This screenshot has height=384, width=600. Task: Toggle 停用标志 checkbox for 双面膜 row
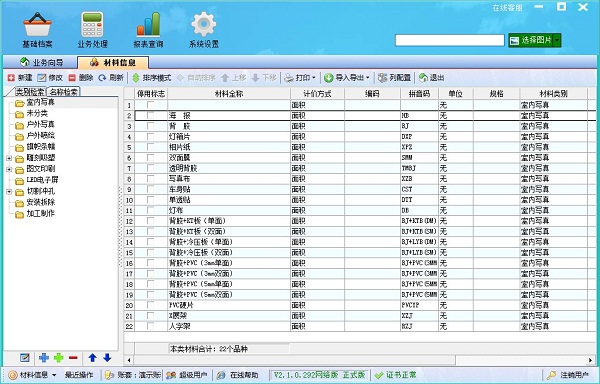pos(151,158)
